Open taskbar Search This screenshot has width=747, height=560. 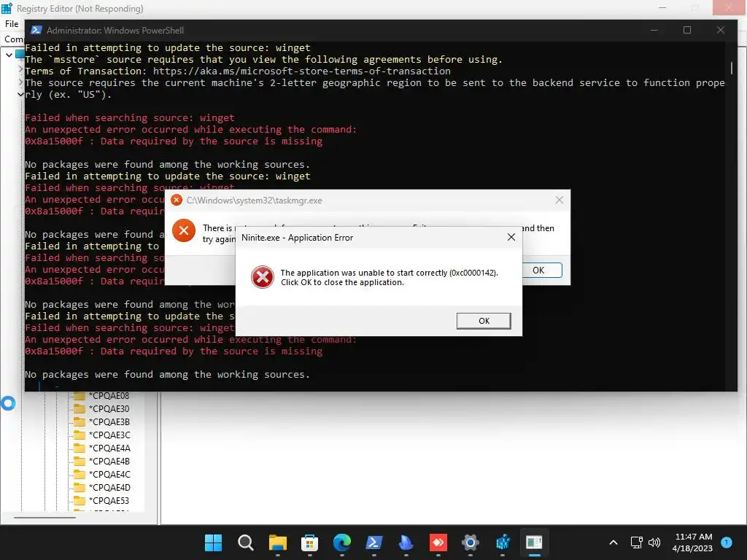coord(245,542)
